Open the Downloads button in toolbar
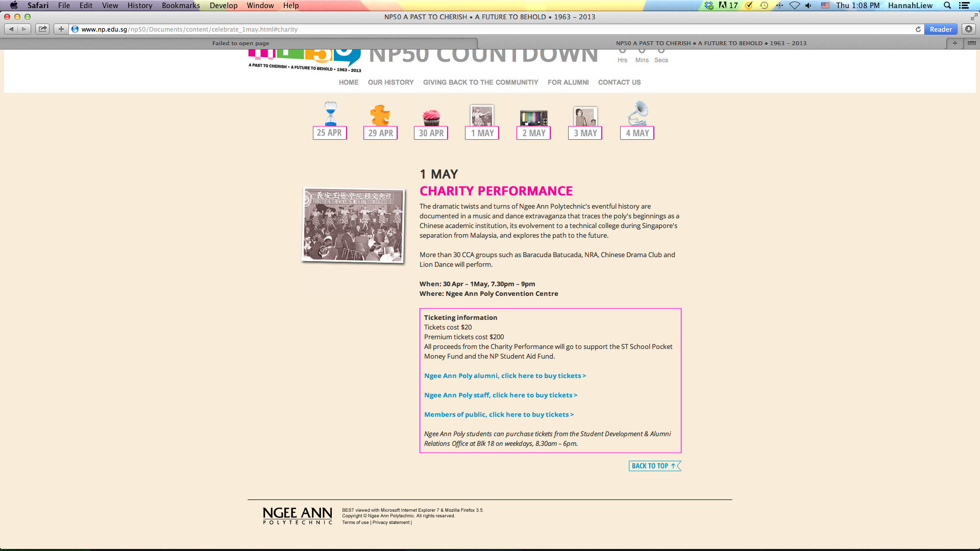The height and width of the screenshot is (551, 980). [969, 29]
